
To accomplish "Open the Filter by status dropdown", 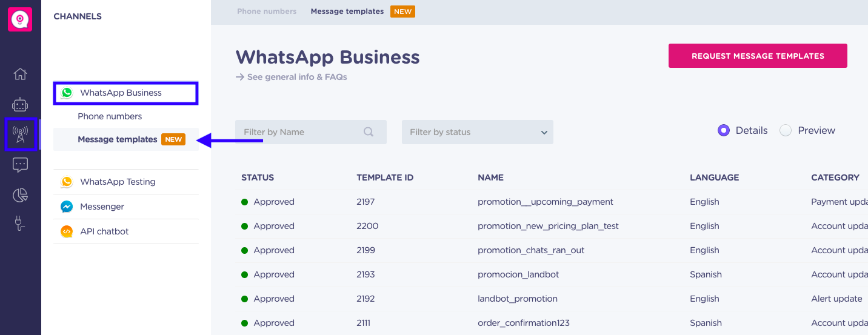I will [478, 132].
